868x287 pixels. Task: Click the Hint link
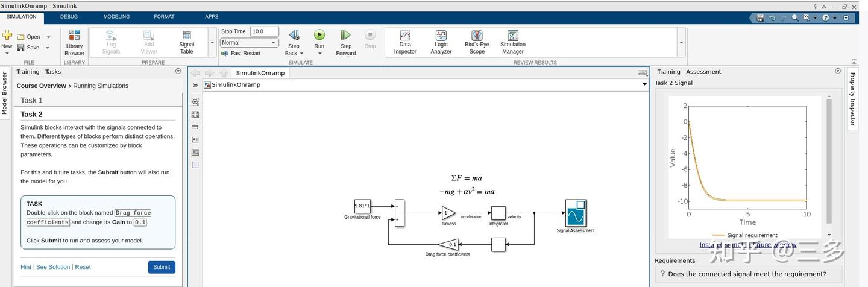26,267
